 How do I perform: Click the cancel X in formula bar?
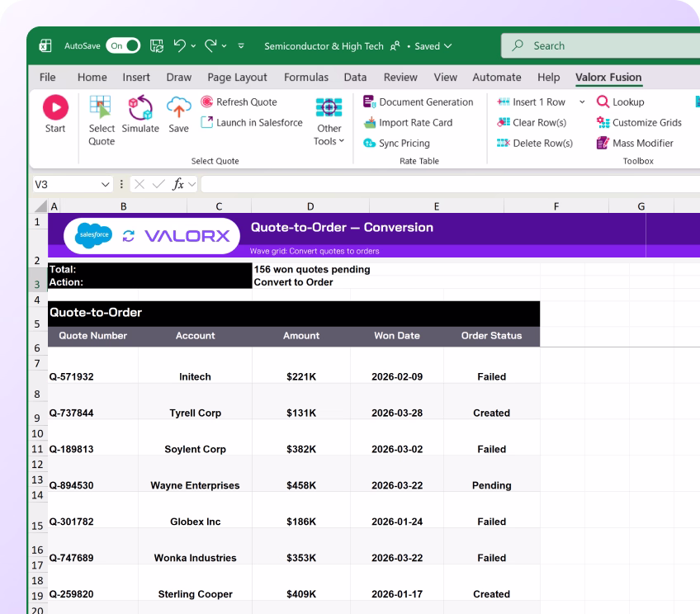point(140,184)
